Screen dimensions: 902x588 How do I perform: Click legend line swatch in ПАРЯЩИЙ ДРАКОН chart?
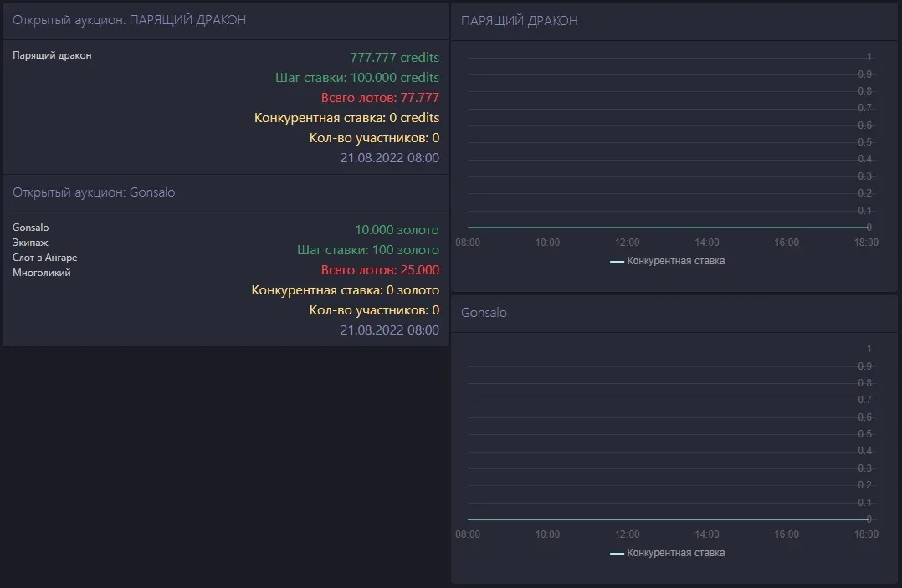click(617, 262)
